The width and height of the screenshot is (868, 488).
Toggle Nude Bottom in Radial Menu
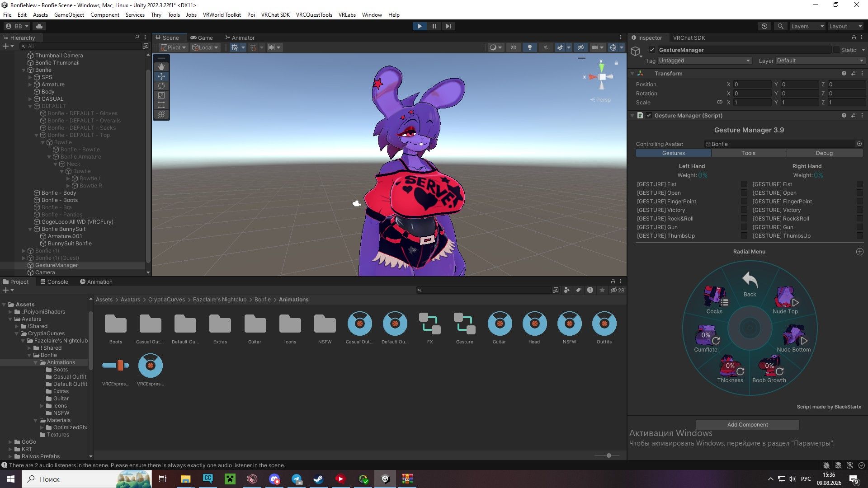click(x=794, y=338)
